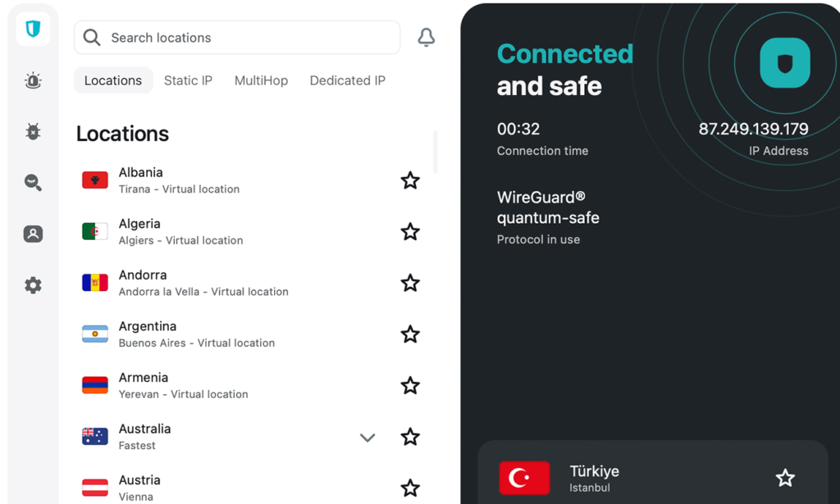
Task: Open the Dedicated IP tab
Action: [x=347, y=80]
